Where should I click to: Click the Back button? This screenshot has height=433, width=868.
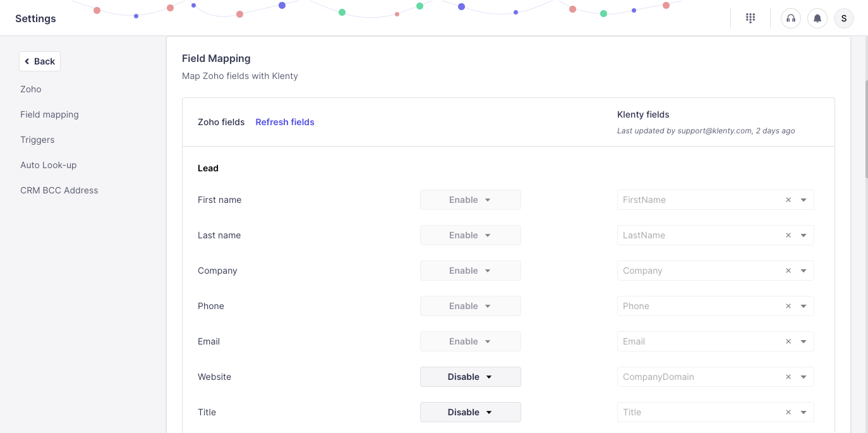tap(40, 61)
